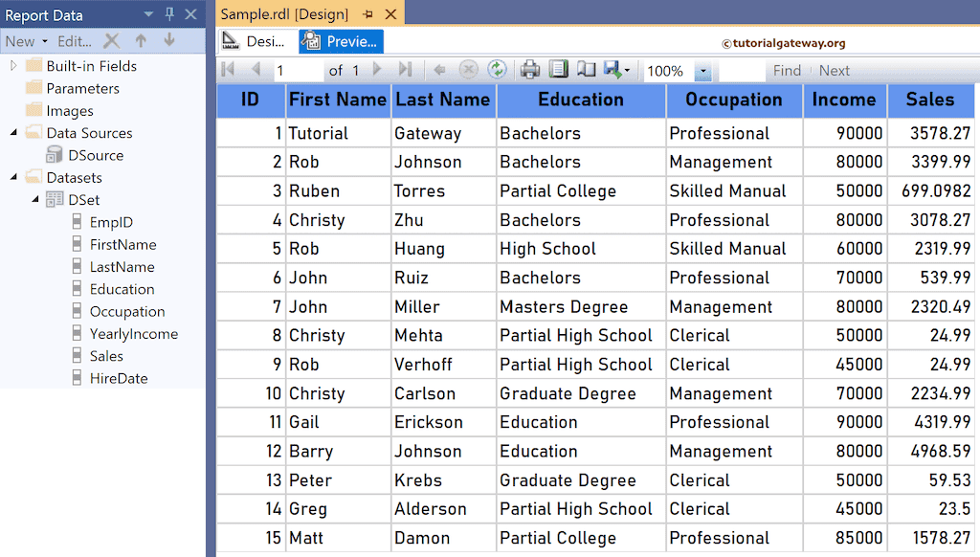Go to the next page

[x=376, y=70]
